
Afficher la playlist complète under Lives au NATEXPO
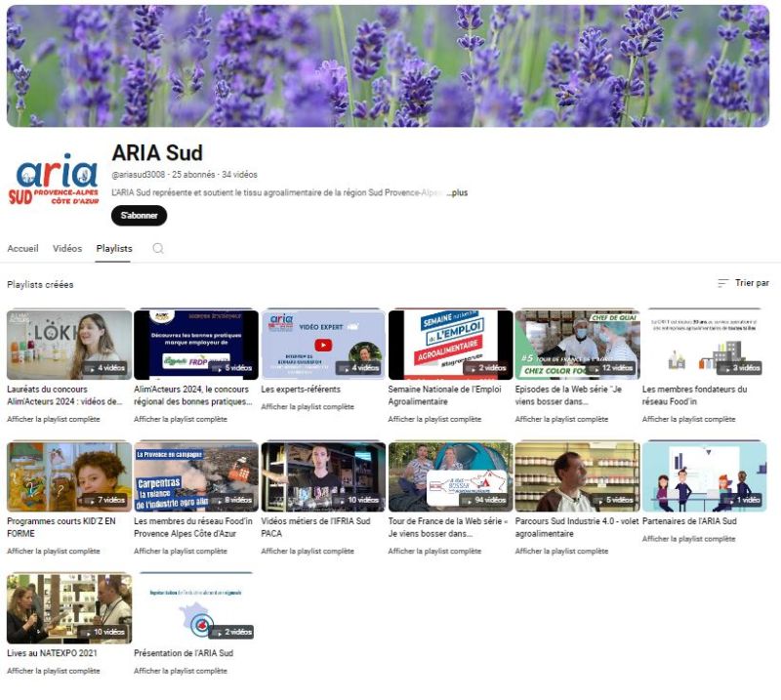(54, 671)
